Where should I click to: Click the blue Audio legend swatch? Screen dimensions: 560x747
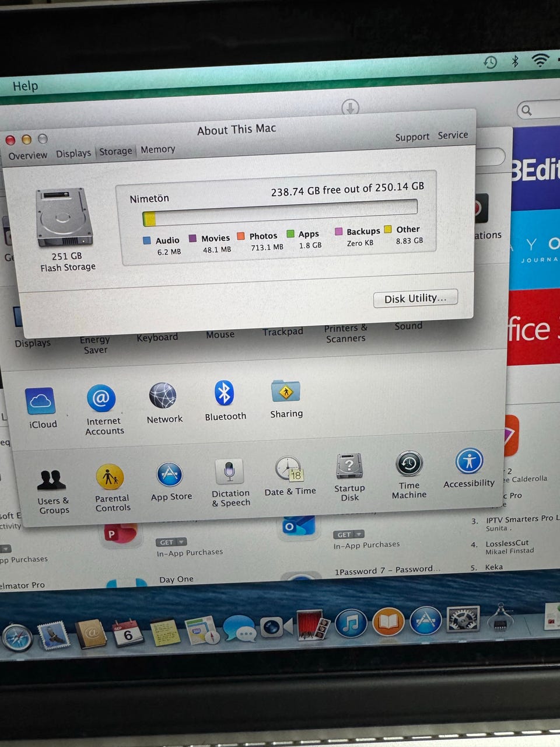point(147,240)
